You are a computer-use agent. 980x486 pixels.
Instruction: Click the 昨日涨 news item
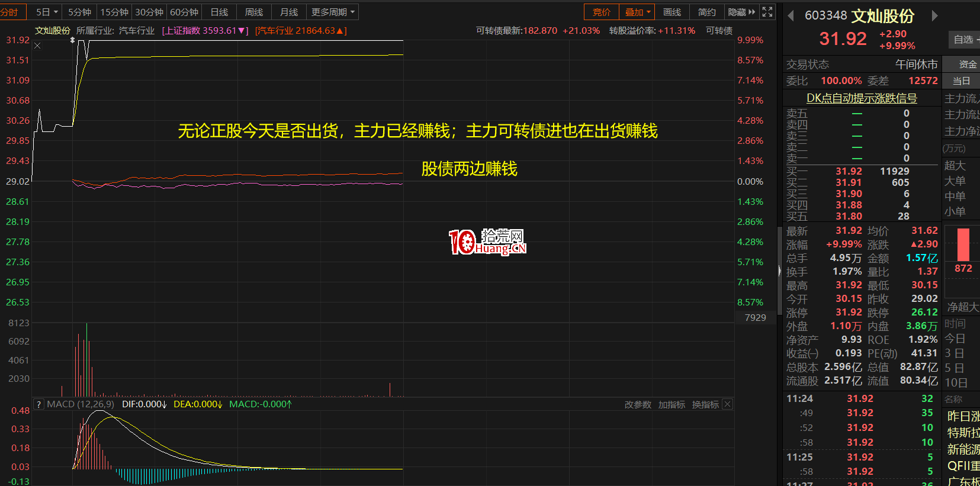click(x=963, y=416)
